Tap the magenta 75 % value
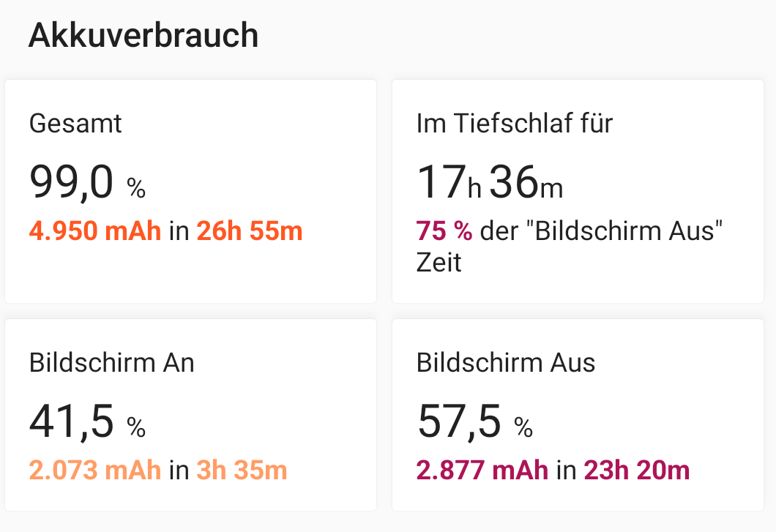Screen dimensions: 776x532 coord(444,231)
